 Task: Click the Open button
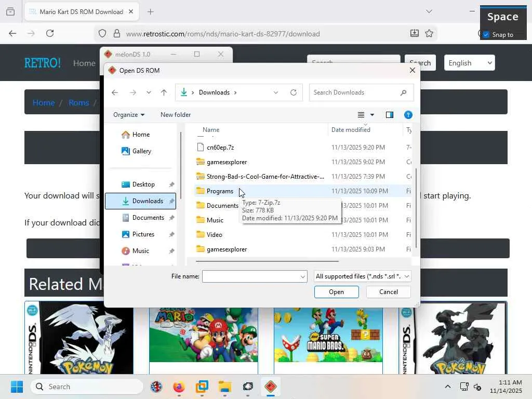336,292
